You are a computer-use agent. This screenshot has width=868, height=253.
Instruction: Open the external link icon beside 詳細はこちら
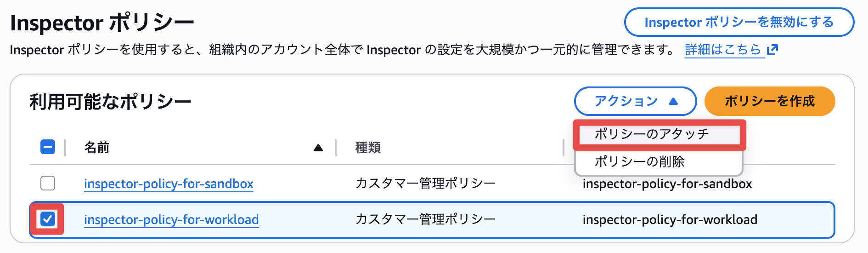tap(772, 50)
